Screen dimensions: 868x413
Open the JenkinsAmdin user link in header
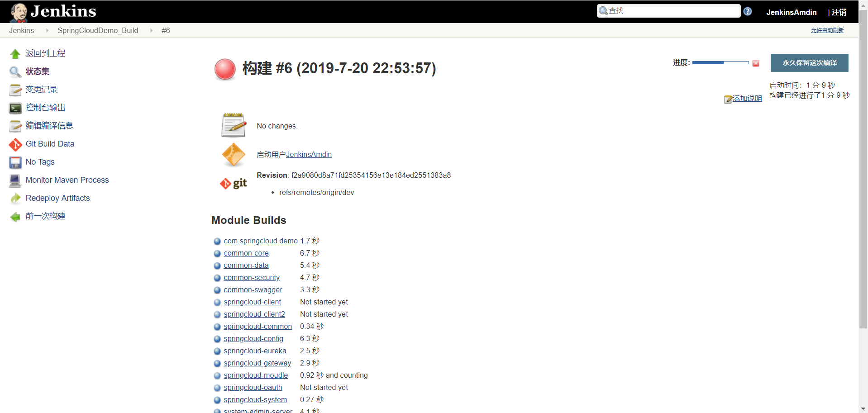[x=791, y=12]
